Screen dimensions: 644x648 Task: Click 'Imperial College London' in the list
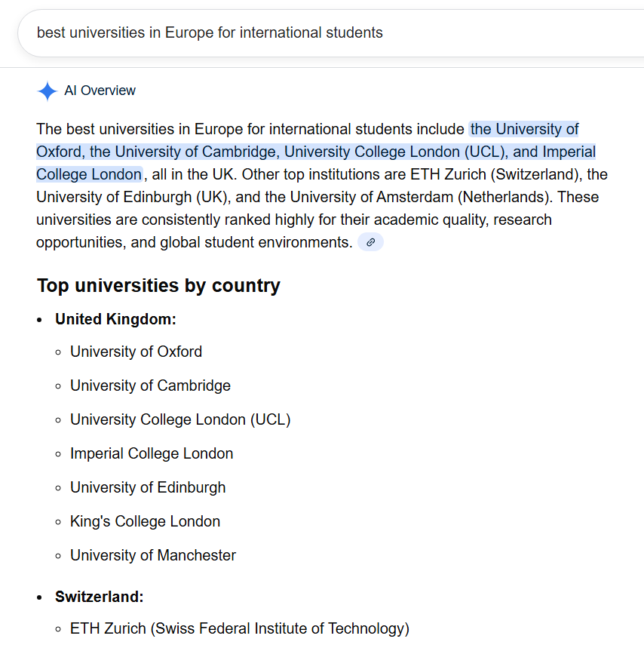[x=152, y=453]
